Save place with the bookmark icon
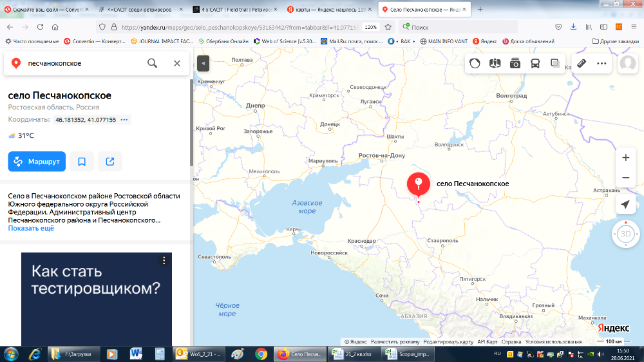Viewport: 644px width, 362px height. (x=82, y=162)
